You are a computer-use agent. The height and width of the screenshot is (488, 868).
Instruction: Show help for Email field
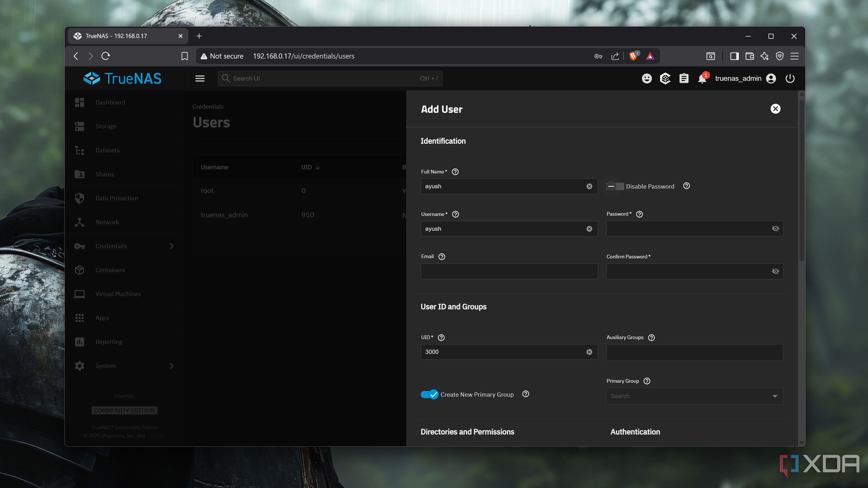442,257
